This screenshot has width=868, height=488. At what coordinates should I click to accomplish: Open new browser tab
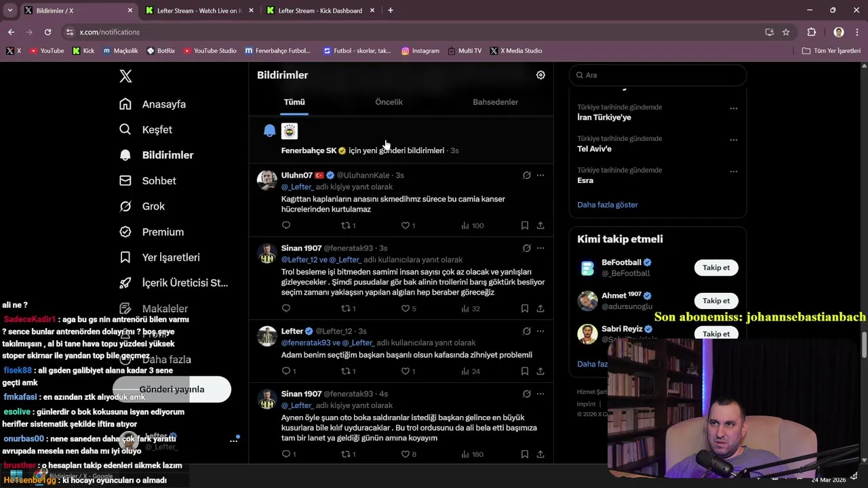[x=391, y=11]
